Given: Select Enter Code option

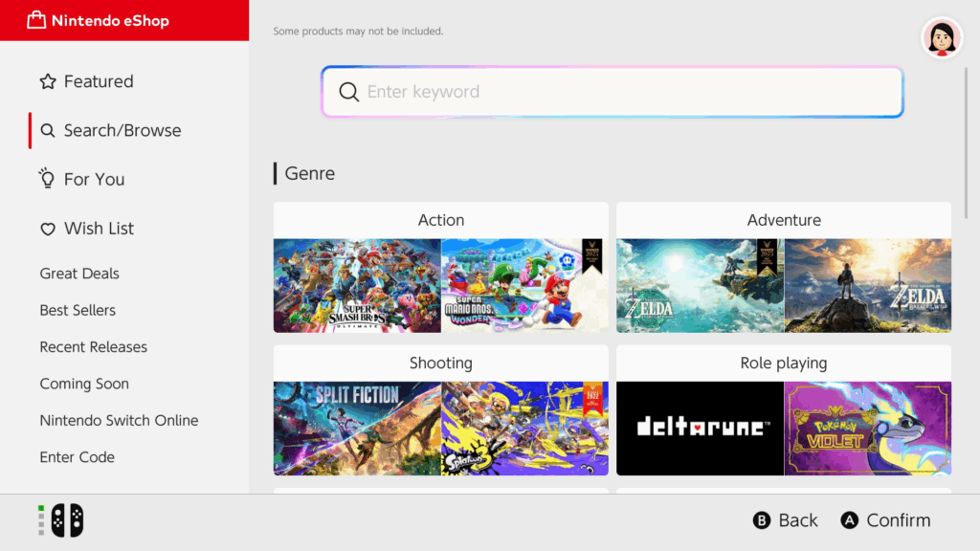Looking at the screenshot, I should click(x=77, y=457).
